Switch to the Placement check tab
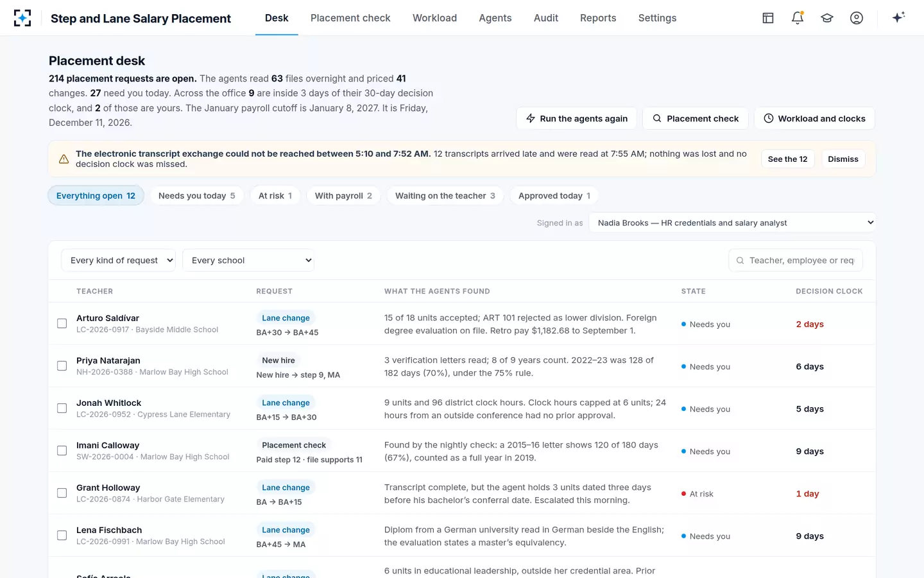The image size is (924, 578). click(350, 18)
